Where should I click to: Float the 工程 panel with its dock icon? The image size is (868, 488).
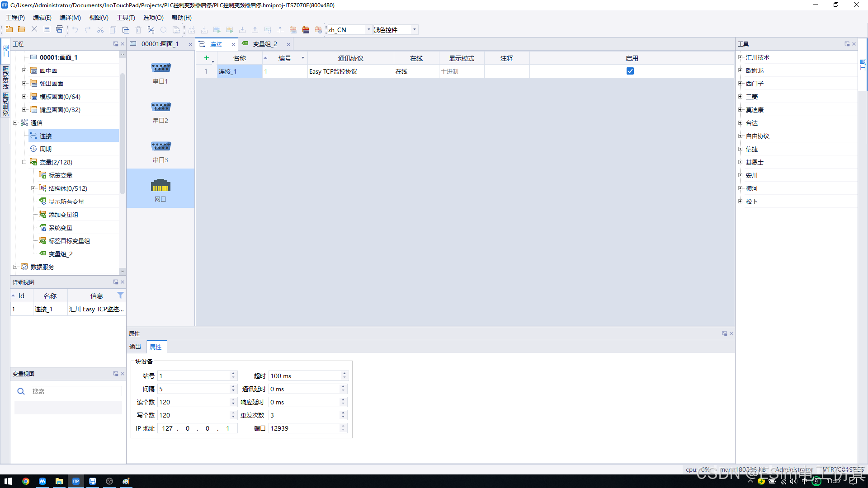(115, 44)
